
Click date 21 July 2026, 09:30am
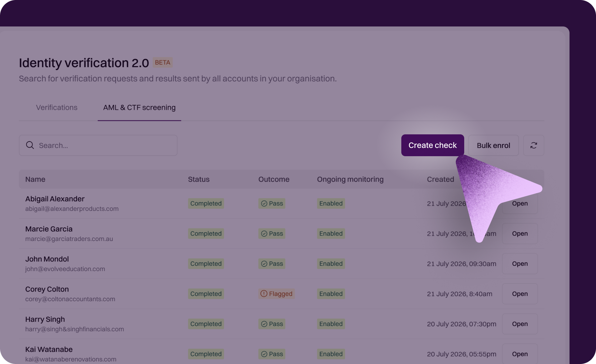[462, 264]
